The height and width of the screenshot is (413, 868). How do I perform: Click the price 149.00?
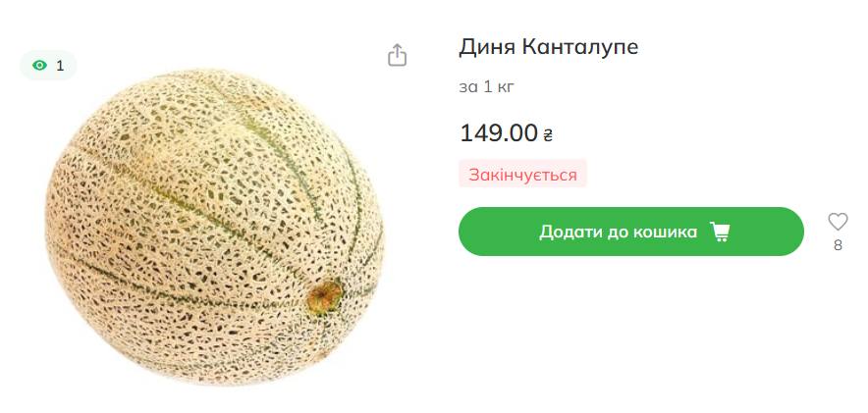click(499, 132)
